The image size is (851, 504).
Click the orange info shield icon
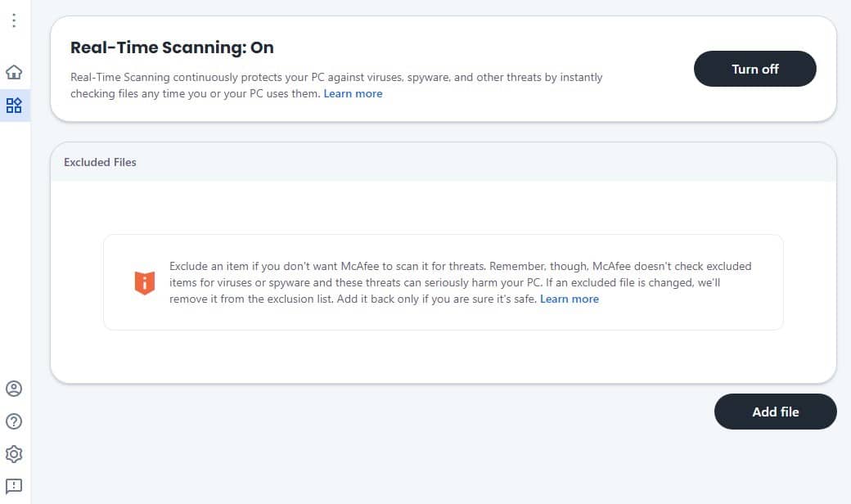pyautogui.click(x=145, y=282)
